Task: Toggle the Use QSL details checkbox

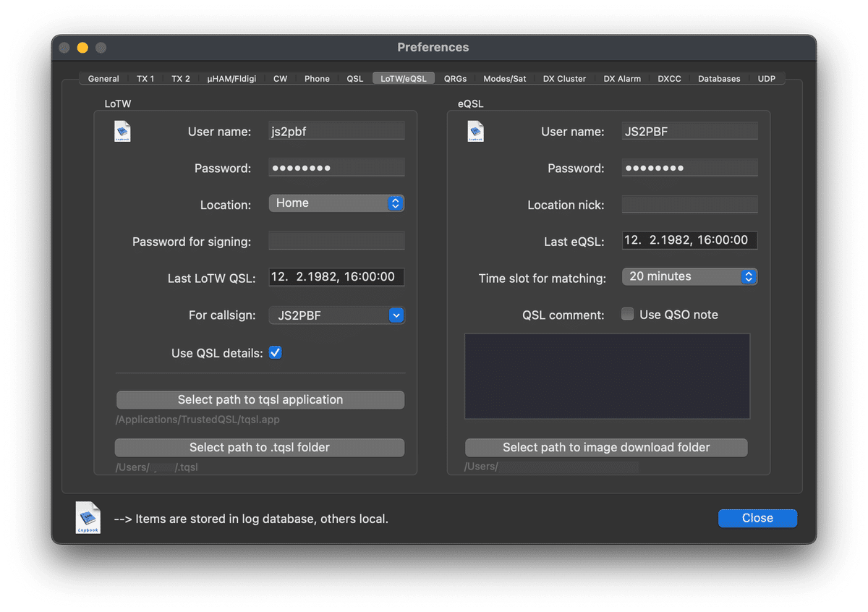Action: pyautogui.click(x=276, y=353)
